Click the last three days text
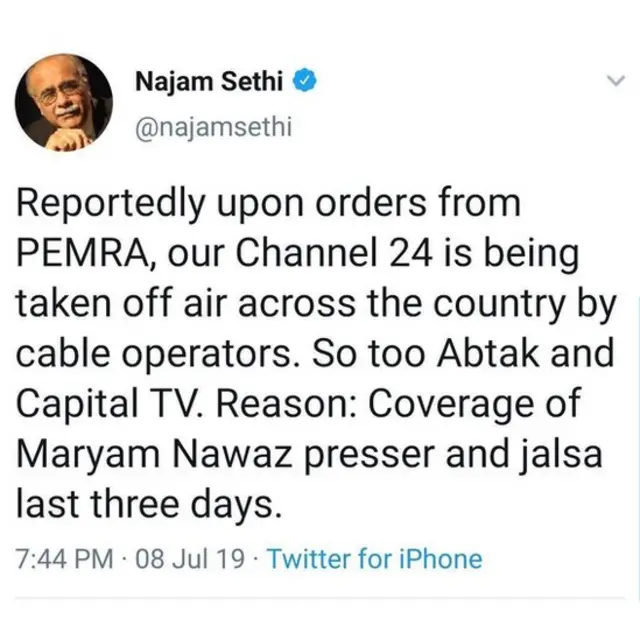Image resolution: width=640 pixels, height=640 pixels. [148, 503]
